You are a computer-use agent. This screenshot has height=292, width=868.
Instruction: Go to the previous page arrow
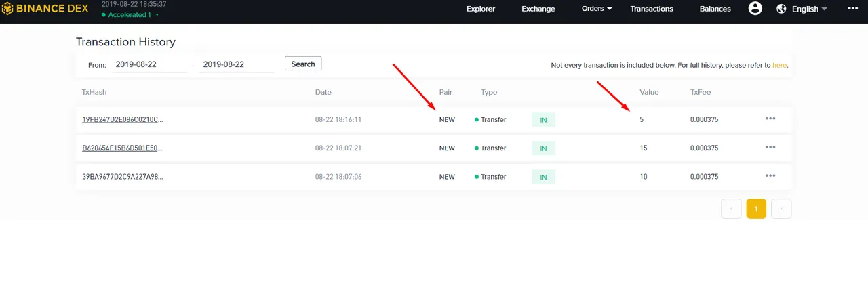(x=731, y=209)
